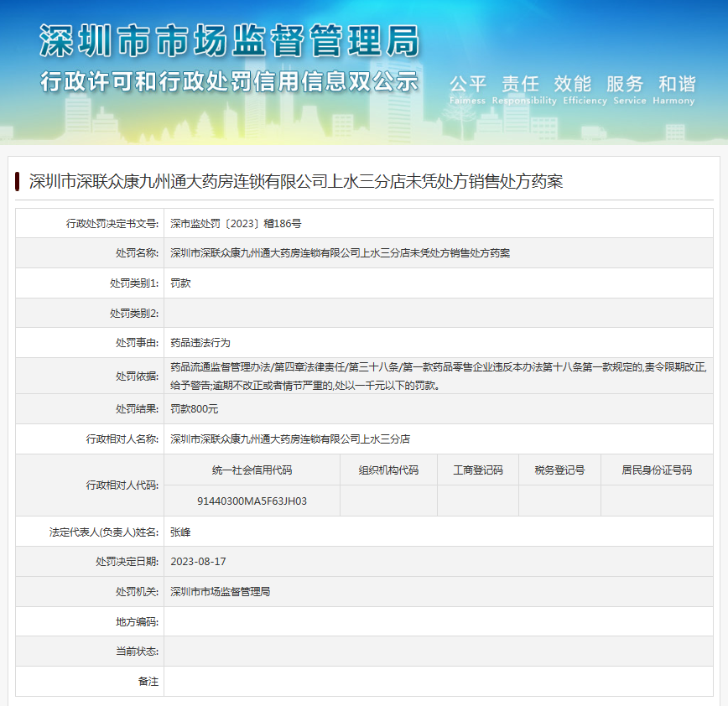Click the 统一社会信用代码 column header
Image resolution: width=728 pixels, height=706 pixels.
pos(252,470)
